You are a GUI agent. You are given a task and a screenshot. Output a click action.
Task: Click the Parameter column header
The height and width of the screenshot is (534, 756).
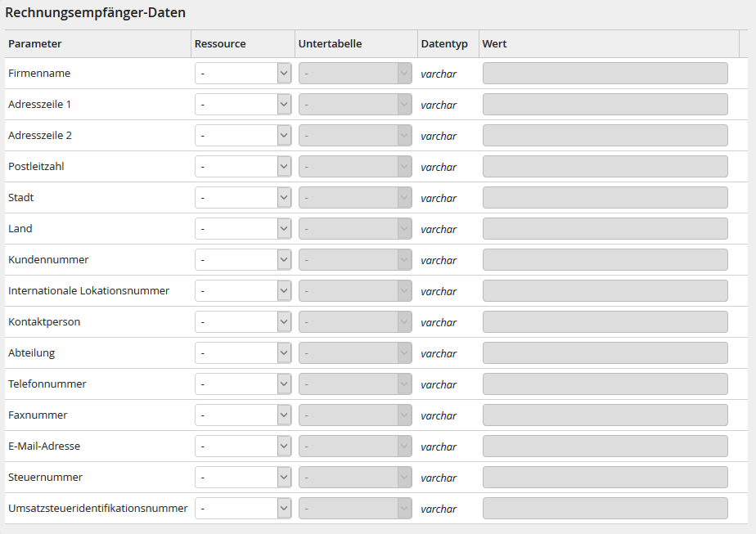(x=35, y=44)
